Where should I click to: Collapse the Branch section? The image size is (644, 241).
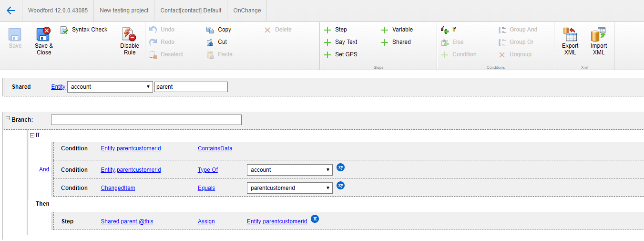coord(8,118)
